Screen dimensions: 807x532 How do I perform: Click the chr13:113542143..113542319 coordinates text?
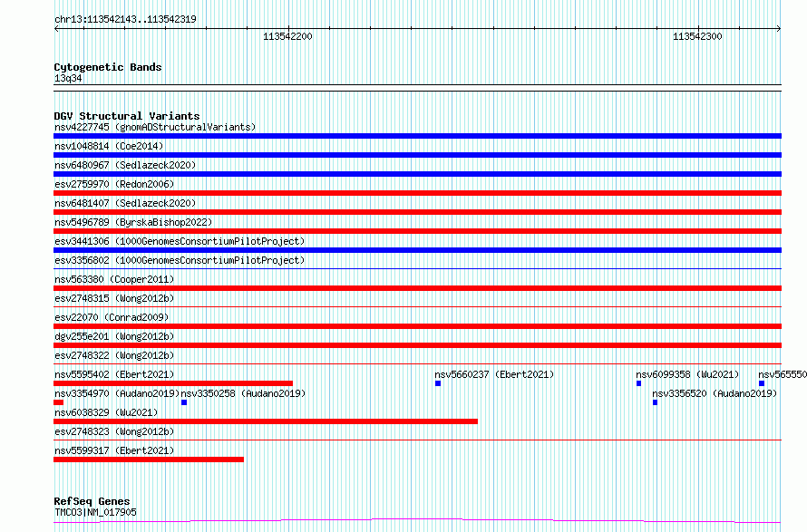tap(125, 20)
